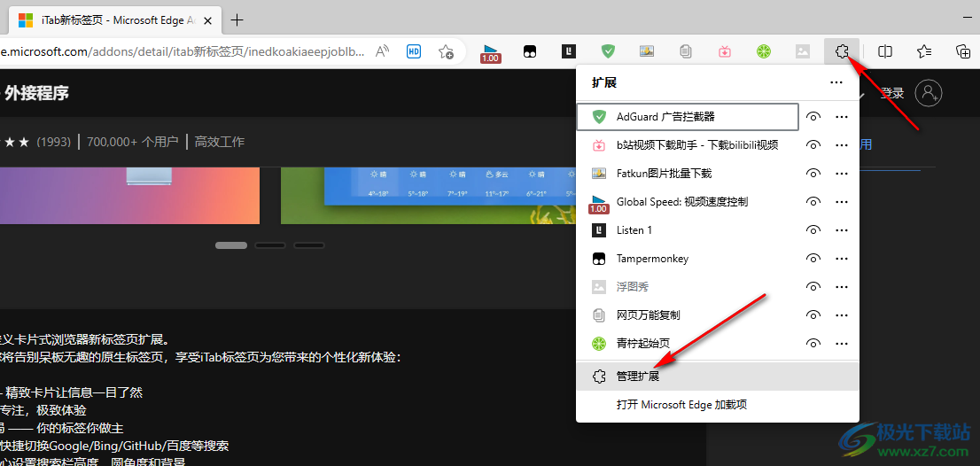Select Global Speed: 视频速度控制 entry

pyautogui.click(x=688, y=202)
